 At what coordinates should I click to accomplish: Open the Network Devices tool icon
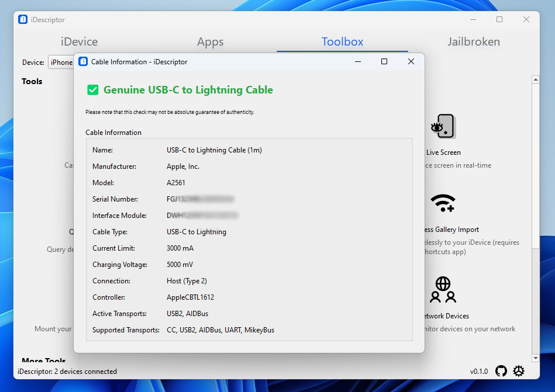[x=443, y=289]
